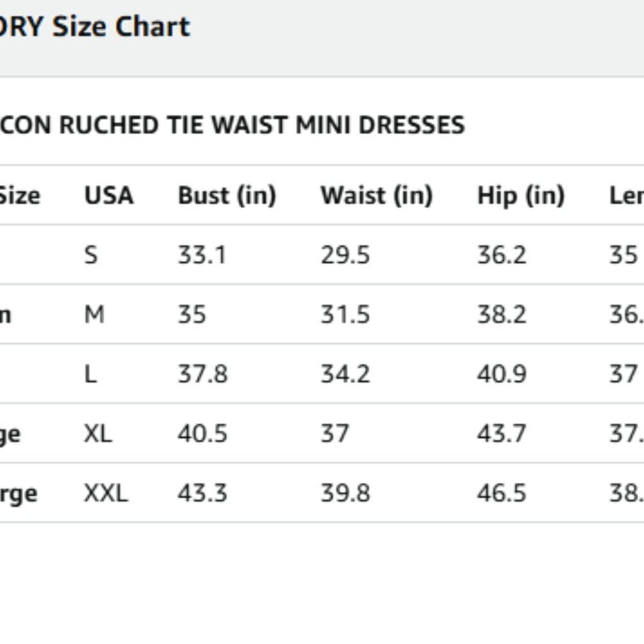Select the Bust (in) column header

[227, 196]
